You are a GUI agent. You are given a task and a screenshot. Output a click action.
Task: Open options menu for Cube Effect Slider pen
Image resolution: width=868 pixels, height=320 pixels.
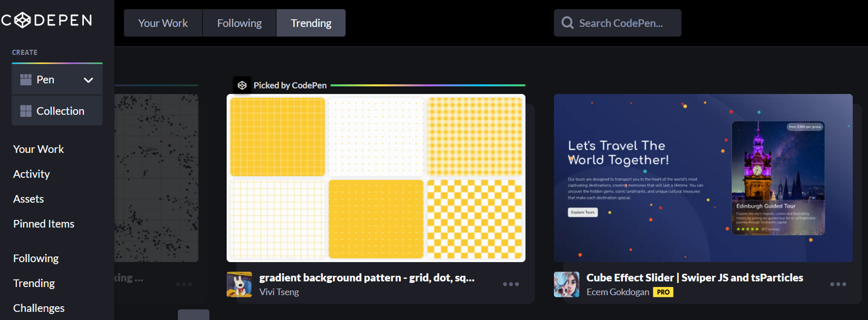[x=838, y=284]
